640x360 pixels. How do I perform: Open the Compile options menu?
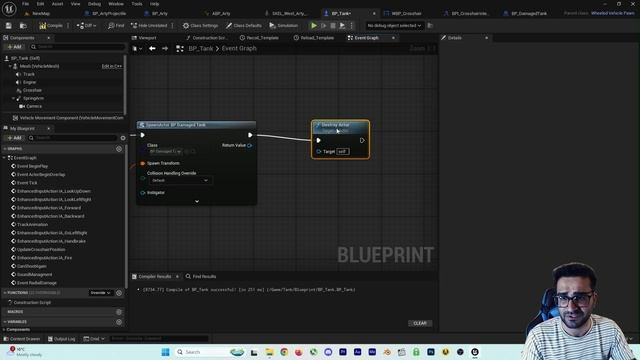point(68,25)
